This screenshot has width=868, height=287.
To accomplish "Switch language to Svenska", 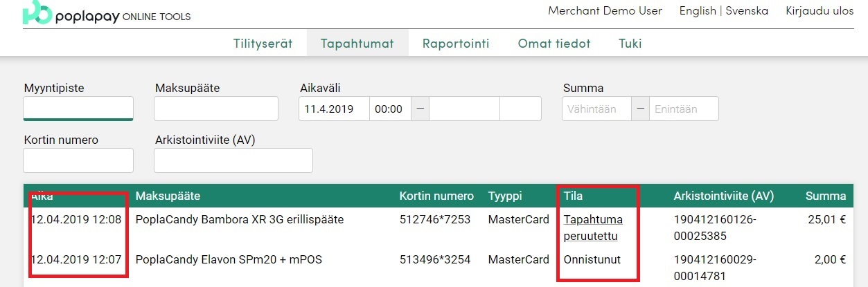I will (747, 11).
